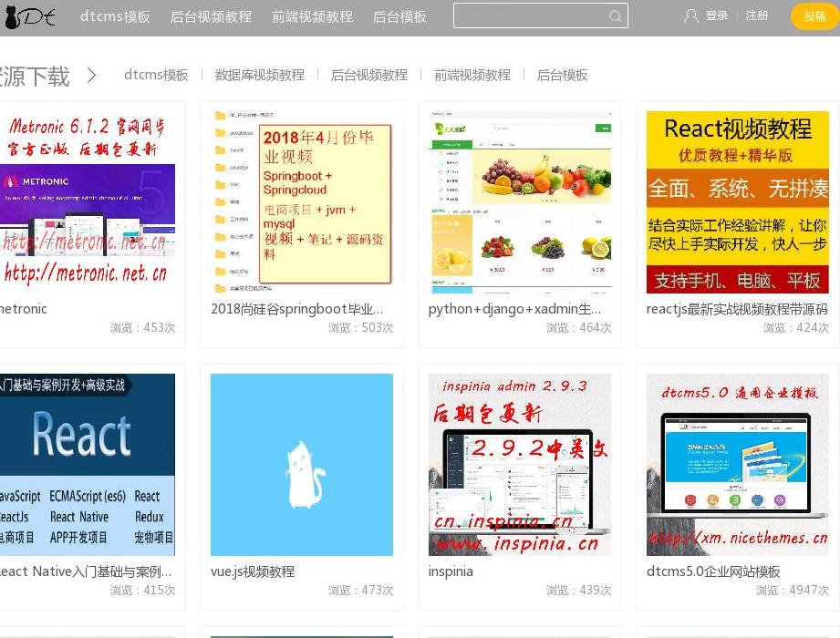Screen dimensions: 840x638
Task: Select 数据库视频教程 category filter tab
Action: [x=260, y=75]
